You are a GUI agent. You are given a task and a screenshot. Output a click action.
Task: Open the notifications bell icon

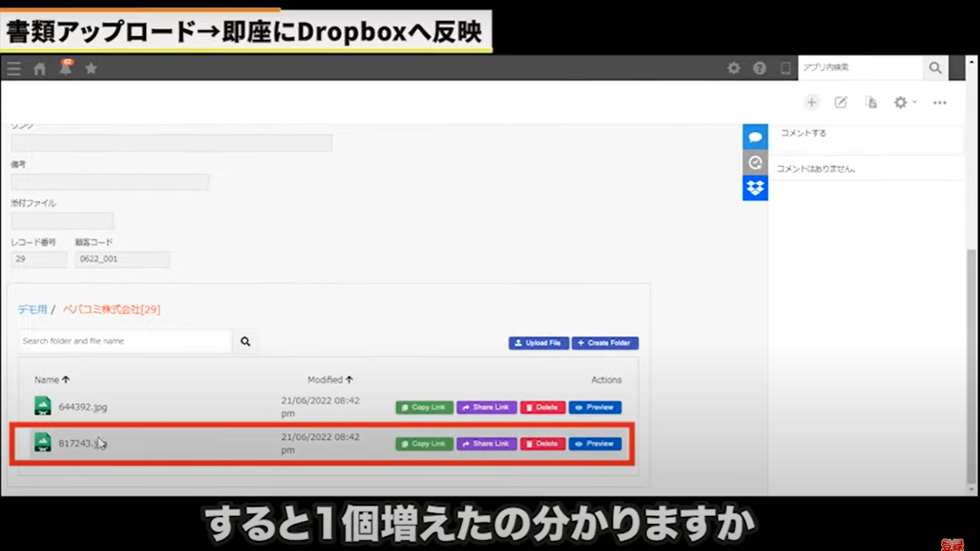tap(66, 67)
